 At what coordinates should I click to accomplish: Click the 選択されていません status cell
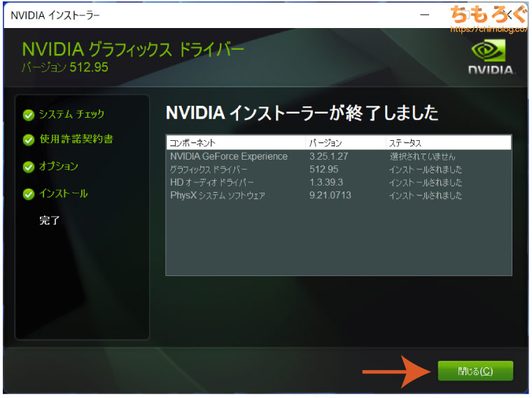coord(422,156)
